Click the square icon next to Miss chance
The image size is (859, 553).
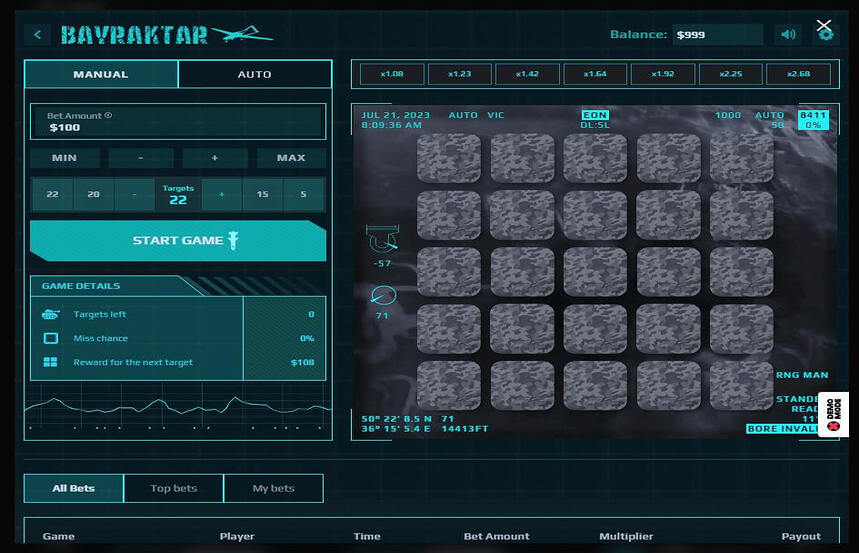click(50, 338)
